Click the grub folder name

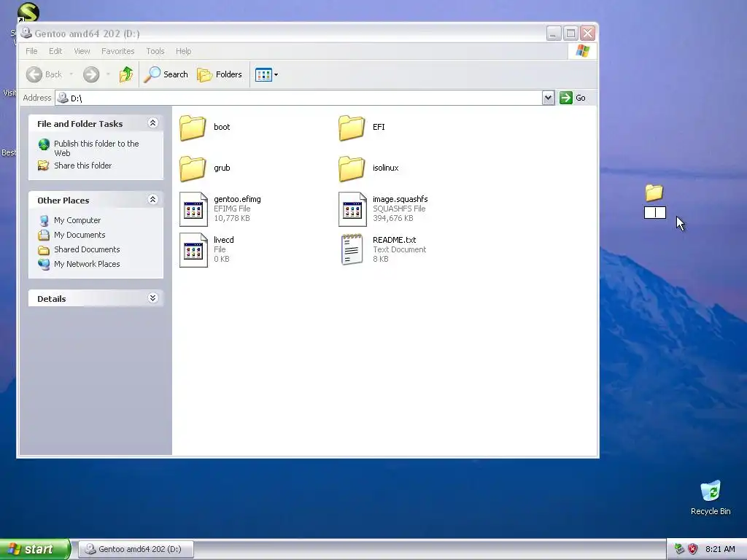pos(222,168)
